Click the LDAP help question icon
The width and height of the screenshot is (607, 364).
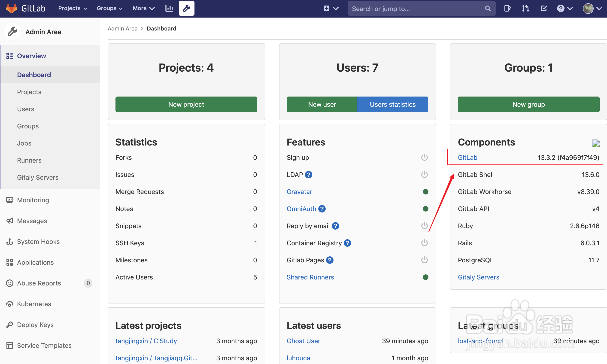[x=309, y=175]
